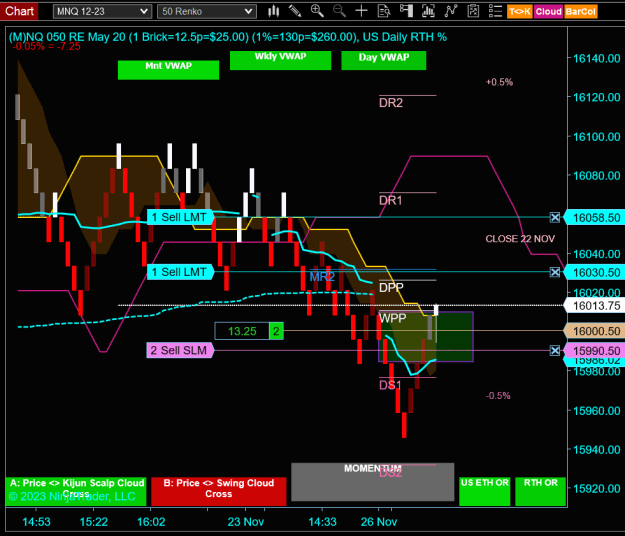The image size is (625, 536).
Task: Click the 23 Nov time axis label
Action: [246, 522]
